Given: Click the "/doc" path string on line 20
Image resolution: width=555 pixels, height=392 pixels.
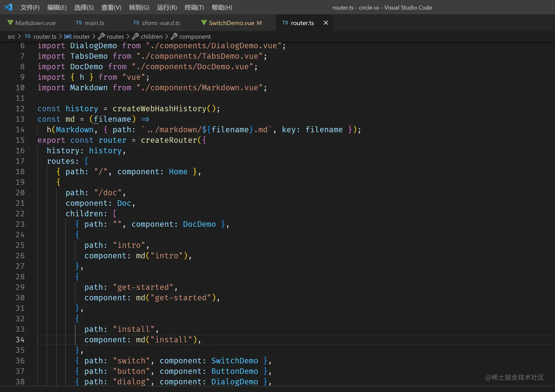Looking at the screenshot, I should [x=108, y=193].
